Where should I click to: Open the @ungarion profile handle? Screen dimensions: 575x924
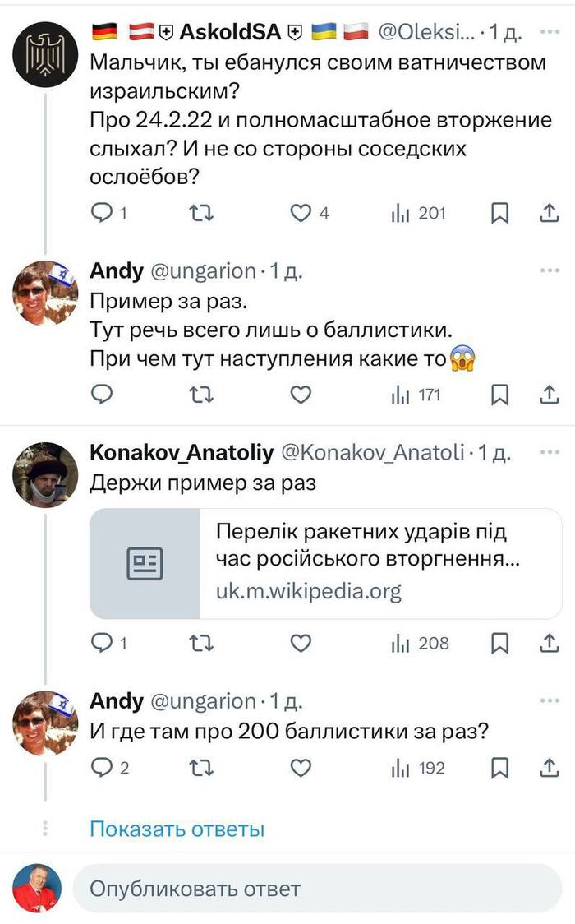tap(201, 270)
